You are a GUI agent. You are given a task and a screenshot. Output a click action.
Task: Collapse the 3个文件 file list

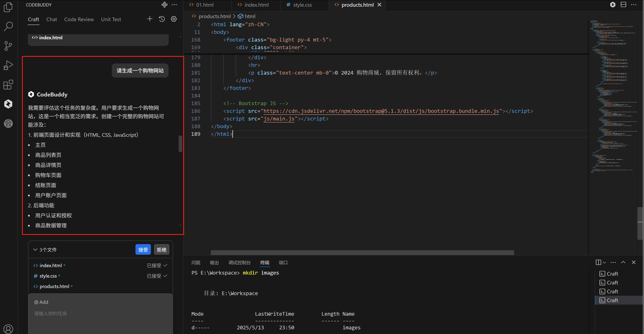click(x=35, y=250)
